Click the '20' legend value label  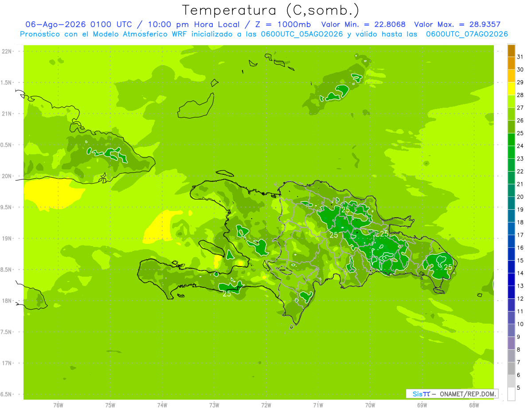pos(520,196)
